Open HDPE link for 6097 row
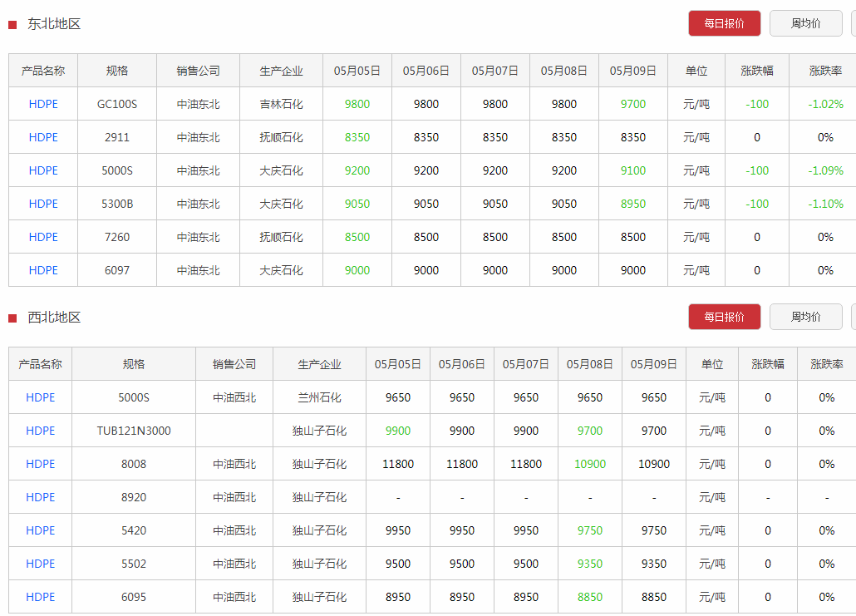 (x=43, y=270)
